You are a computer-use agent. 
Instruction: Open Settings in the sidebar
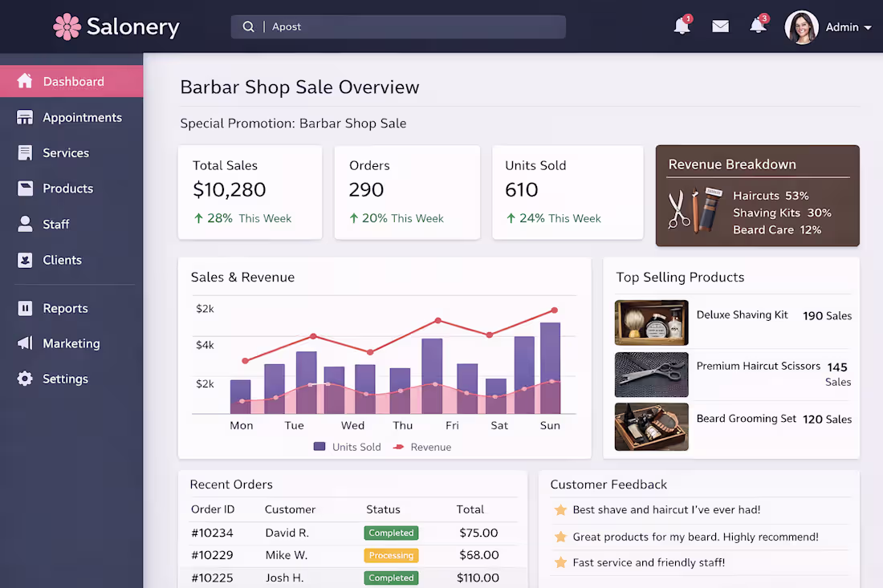(x=71, y=379)
